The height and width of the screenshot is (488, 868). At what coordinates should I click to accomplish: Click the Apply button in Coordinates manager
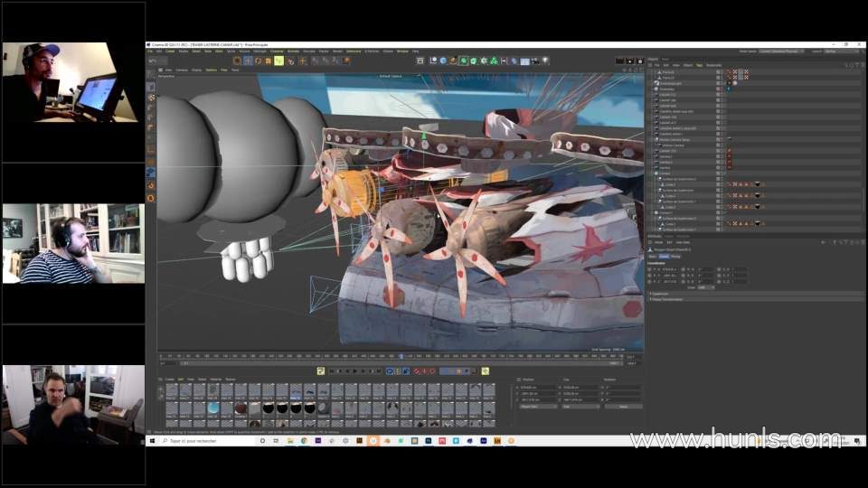tap(623, 406)
